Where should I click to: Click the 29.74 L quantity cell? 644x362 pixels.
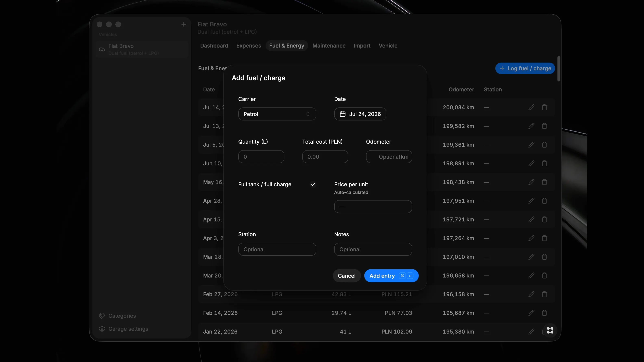pos(341,313)
